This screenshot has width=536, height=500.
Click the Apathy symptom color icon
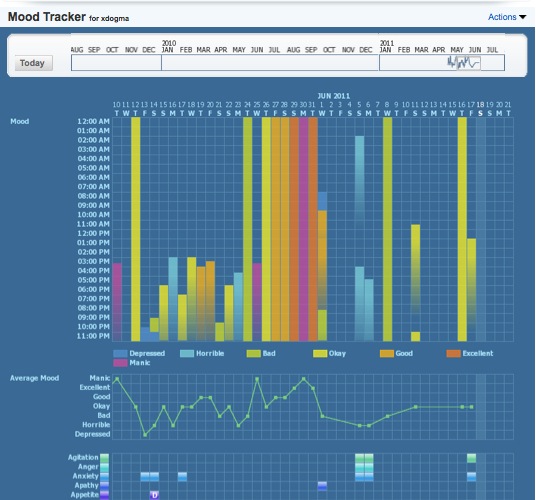[x=104, y=485]
